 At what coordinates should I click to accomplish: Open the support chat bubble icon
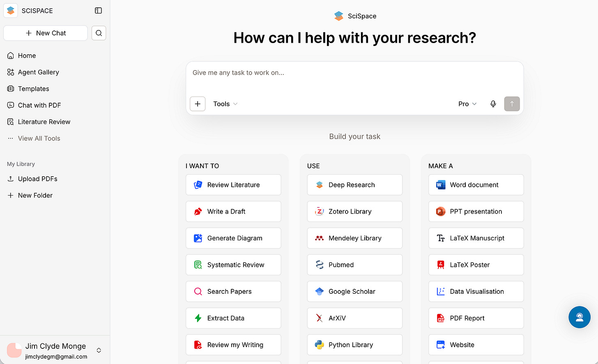click(580, 317)
